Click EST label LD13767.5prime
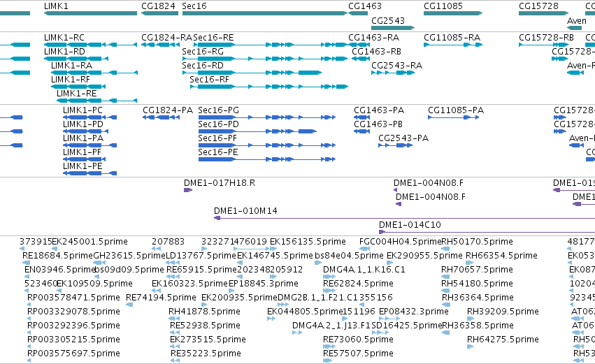This screenshot has height=364, width=595. pos(201,256)
